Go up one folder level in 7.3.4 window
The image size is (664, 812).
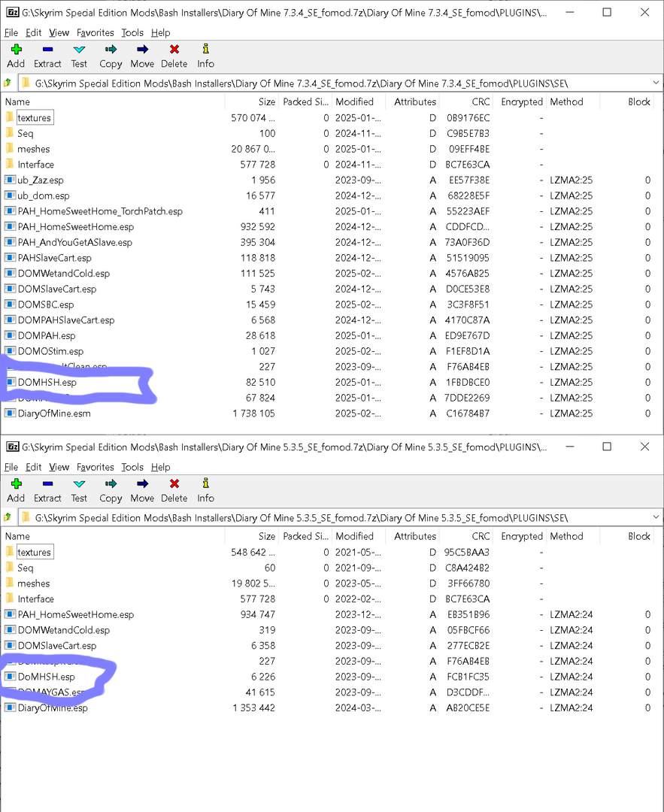pos(8,83)
